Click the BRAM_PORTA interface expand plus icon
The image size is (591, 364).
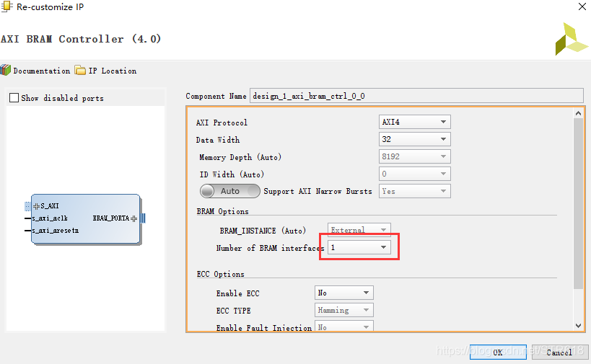coord(133,218)
